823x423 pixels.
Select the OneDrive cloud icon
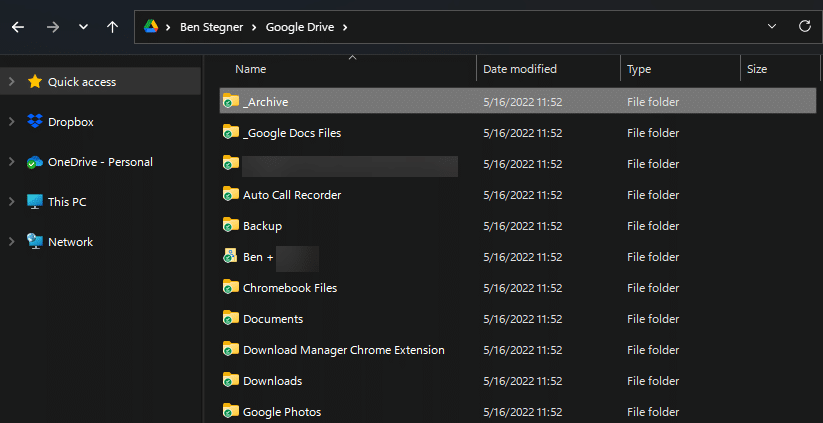click(35, 162)
